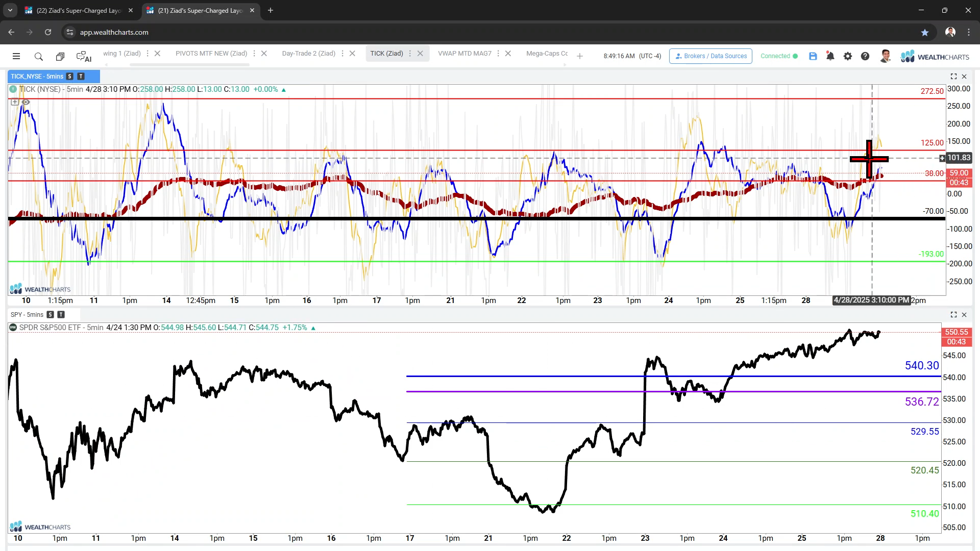Open the layouts copy icon
The image size is (980, 551).
60,56
